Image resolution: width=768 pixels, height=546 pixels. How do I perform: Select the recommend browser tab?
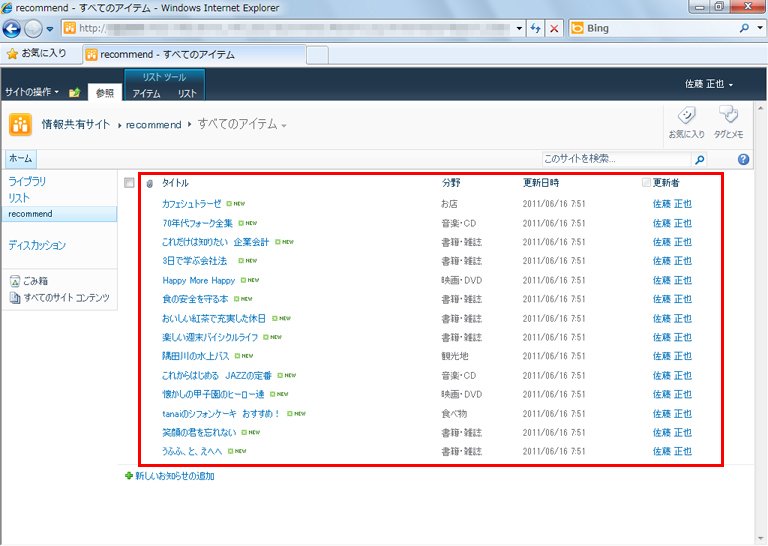click(x=194, y=54)
